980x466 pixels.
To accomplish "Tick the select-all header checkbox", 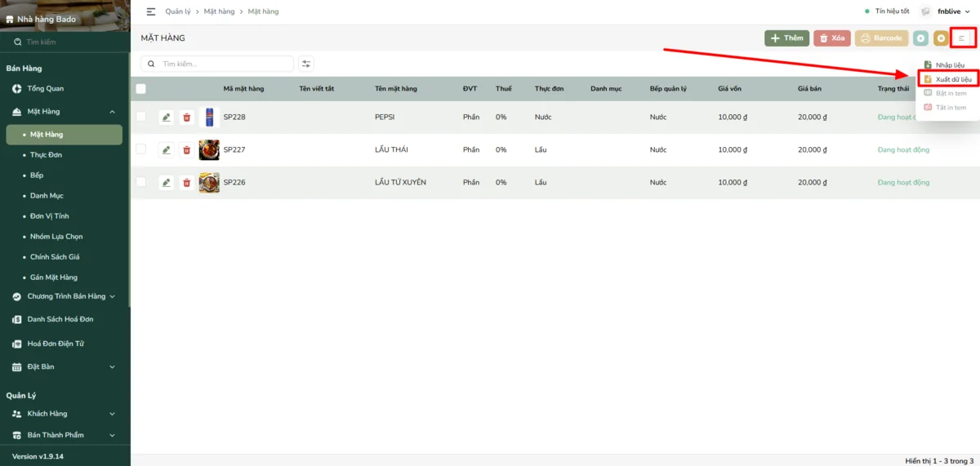I will pyautogui.click(x=141, y=89).
